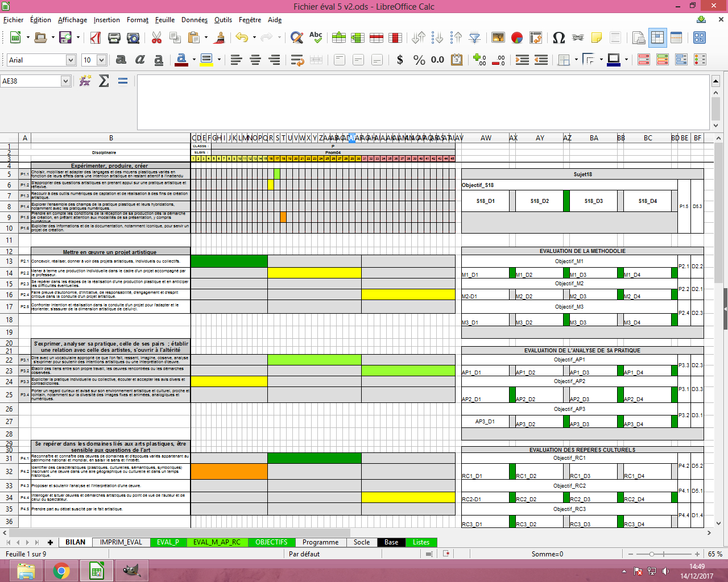This screenshot has width=728, height=582.
Task: Expand Undo history dropdown arrow
Action: [x=254, y=38]
